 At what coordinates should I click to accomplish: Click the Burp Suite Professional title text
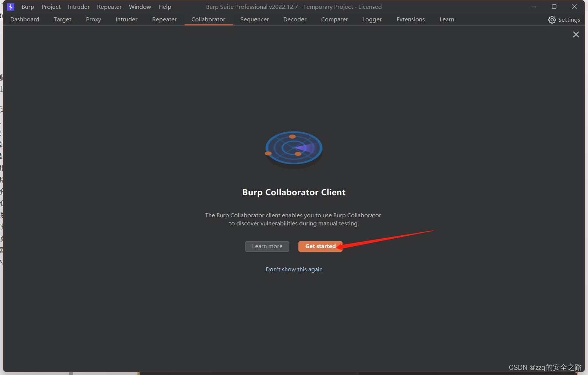[294, 7]
